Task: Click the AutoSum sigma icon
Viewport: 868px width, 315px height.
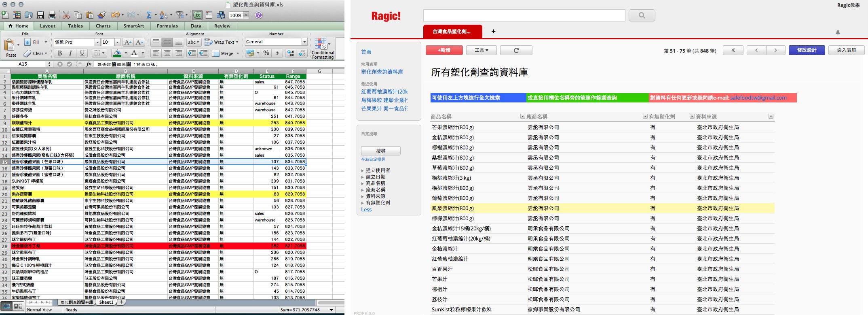Action: point(149,15)
